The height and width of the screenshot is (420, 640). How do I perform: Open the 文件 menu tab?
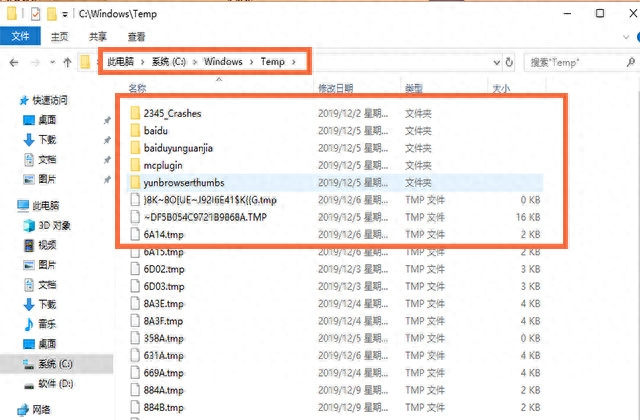point(20,36)
